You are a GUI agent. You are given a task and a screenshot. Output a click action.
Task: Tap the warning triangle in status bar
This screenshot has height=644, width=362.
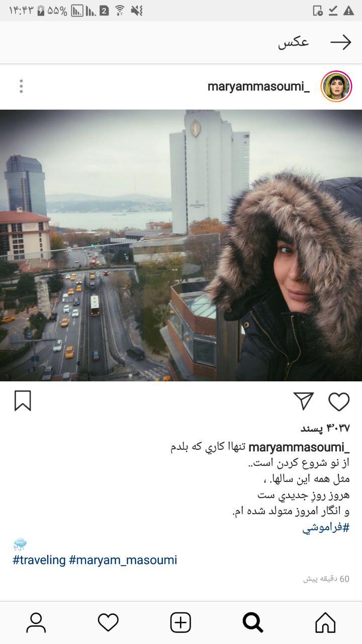(x=348, y=10)
